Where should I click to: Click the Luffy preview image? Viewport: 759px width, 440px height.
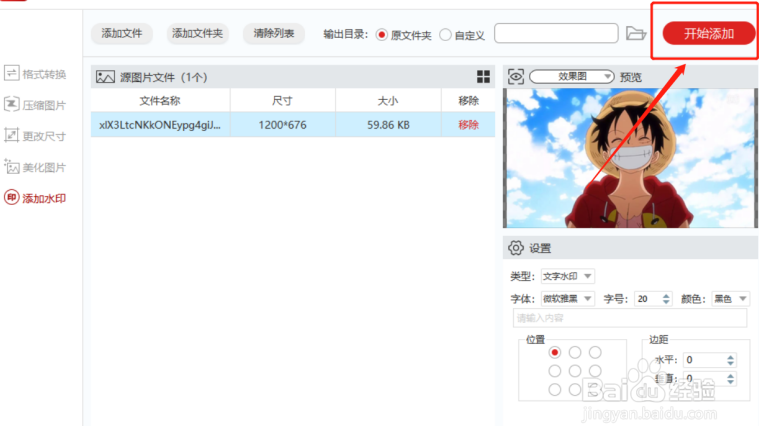pyautogui.click(x=630, y=158)
